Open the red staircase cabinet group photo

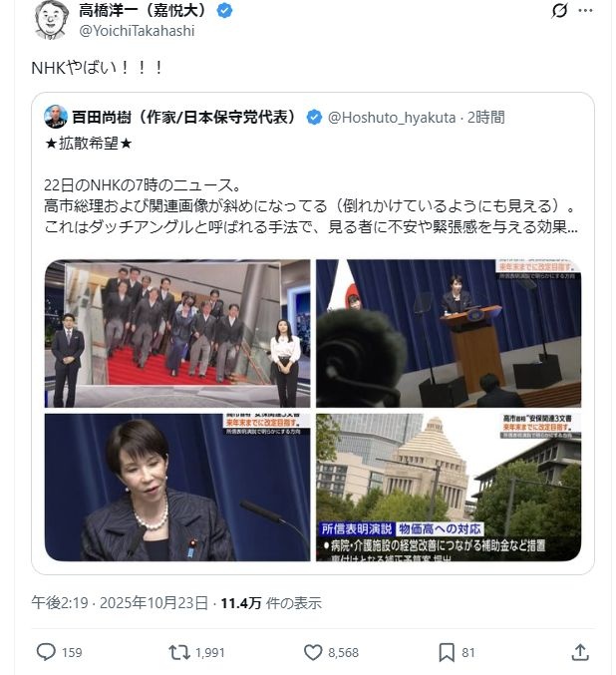pos(177,333)
